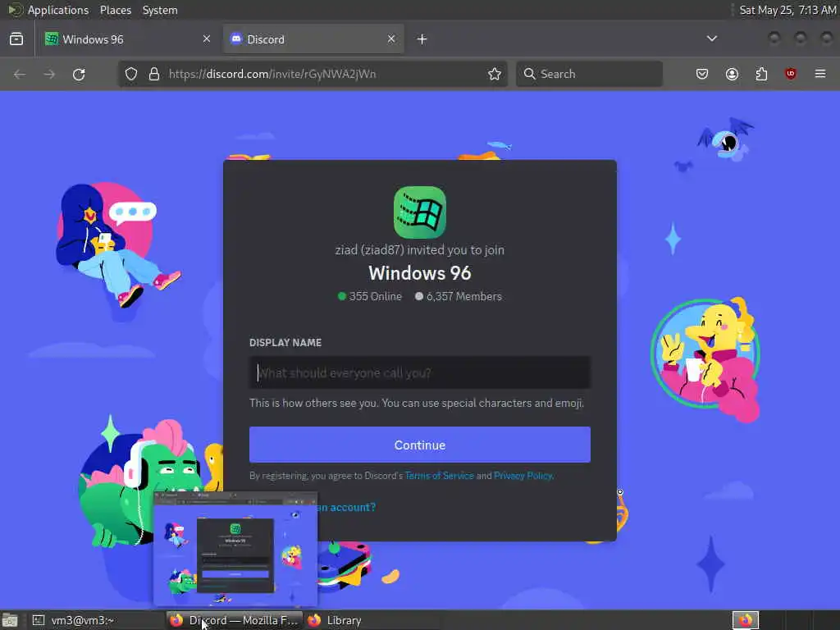
Task: Close the Discord tab
Action: click(391, 39)
